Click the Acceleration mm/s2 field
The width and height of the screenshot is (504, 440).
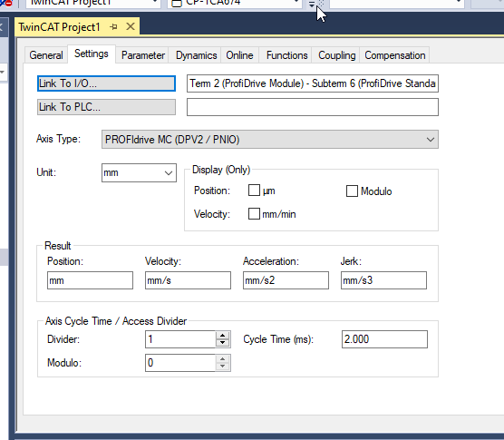coord(286,280)
